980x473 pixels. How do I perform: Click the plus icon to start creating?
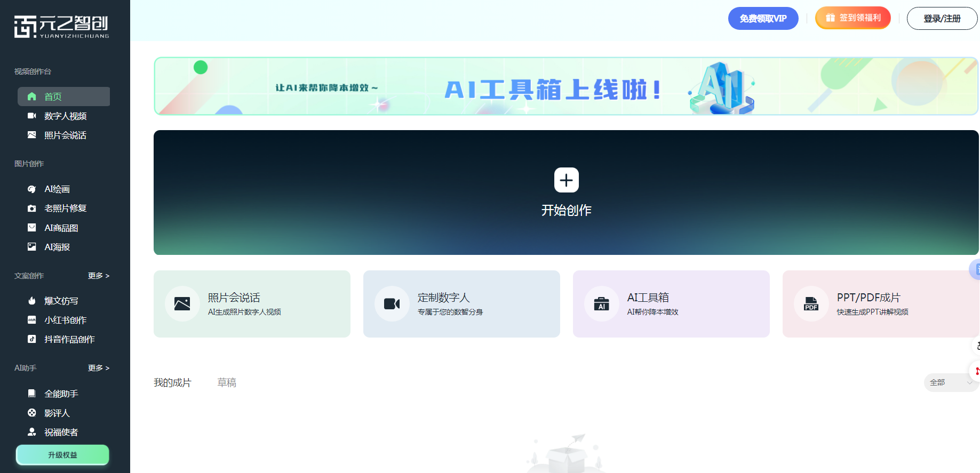tap(566, 180)
